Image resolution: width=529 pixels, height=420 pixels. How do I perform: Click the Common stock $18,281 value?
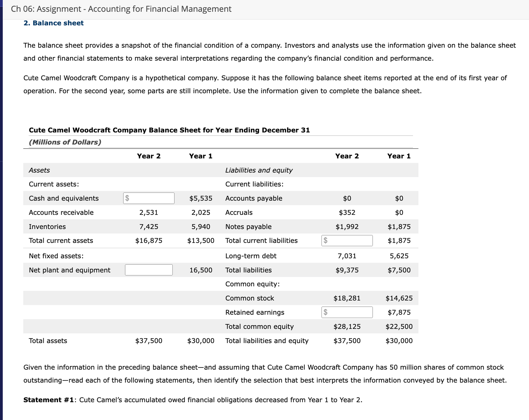(x=347, y=298)
